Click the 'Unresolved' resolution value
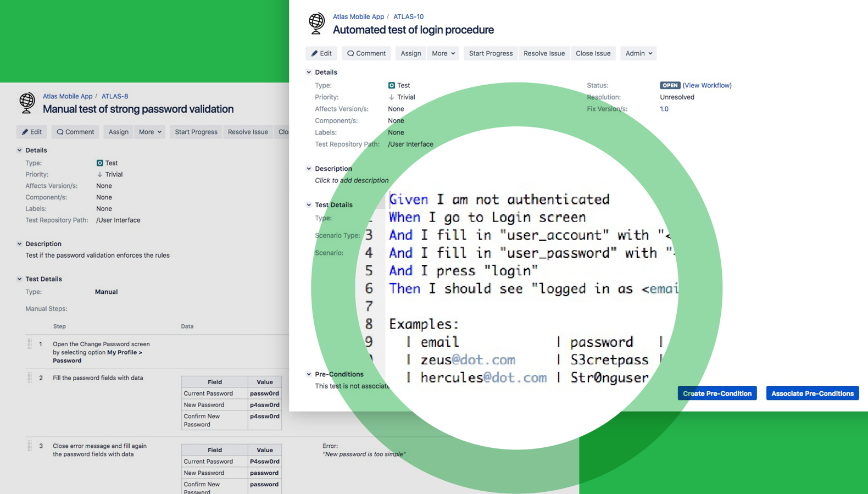This screenshot has width=868, height=494. tap(677, 97)
